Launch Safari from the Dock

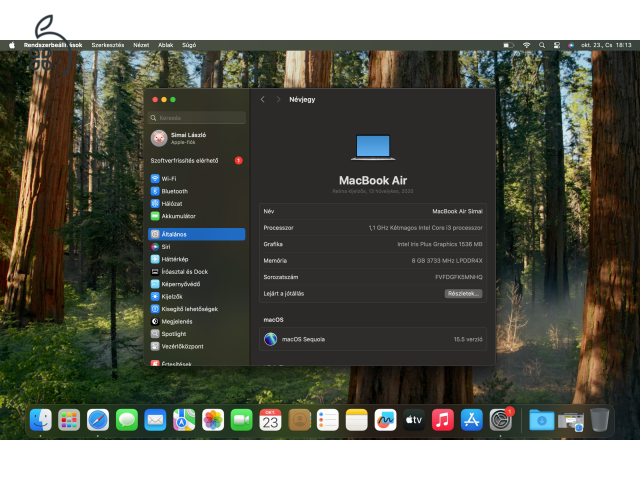[98, 420]
